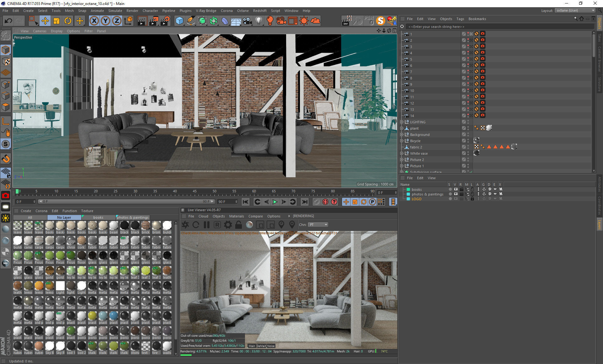The width and height of the screenshot is (603, 364).
Task: Click green swatch of books layer
Action: pos(408,190)
